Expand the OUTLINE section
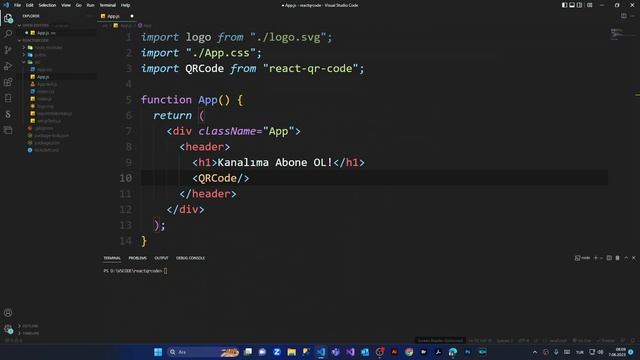 point(30,326)
